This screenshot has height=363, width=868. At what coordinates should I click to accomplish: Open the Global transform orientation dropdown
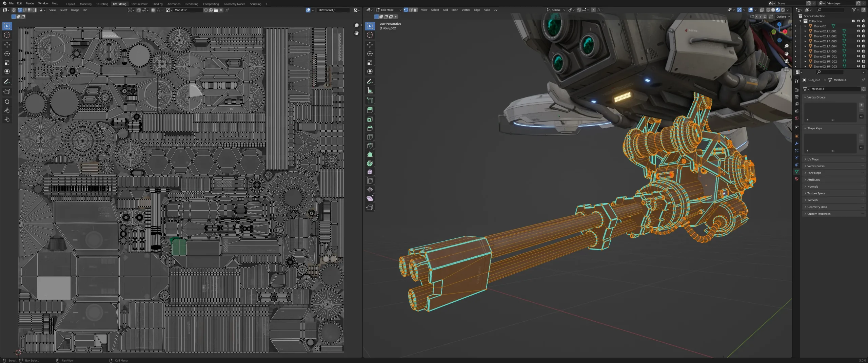click(556, 10)
